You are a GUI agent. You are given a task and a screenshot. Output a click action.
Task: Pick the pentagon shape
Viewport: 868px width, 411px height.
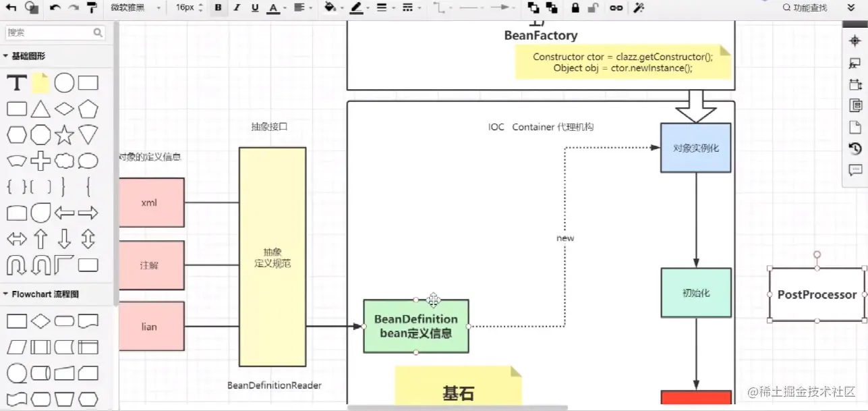(88, 109)
